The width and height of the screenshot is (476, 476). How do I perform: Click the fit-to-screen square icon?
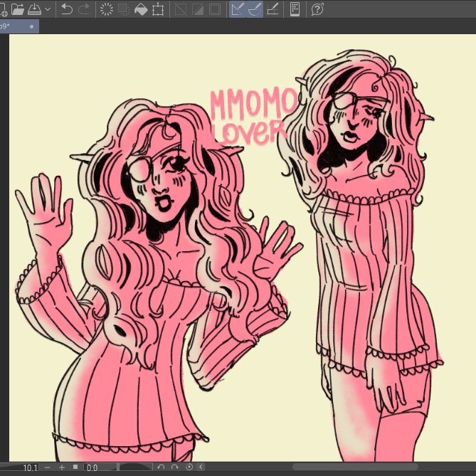tap(75, 467)
